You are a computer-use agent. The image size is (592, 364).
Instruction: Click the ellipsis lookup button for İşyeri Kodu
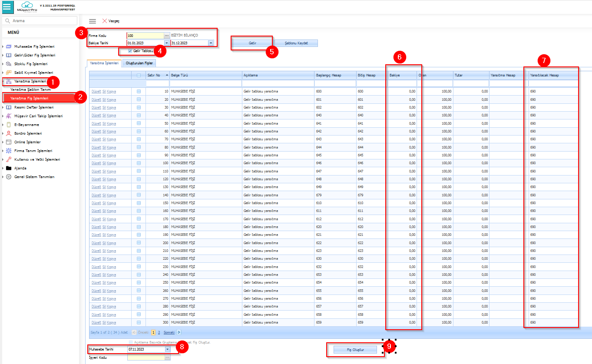coord(167,357)
